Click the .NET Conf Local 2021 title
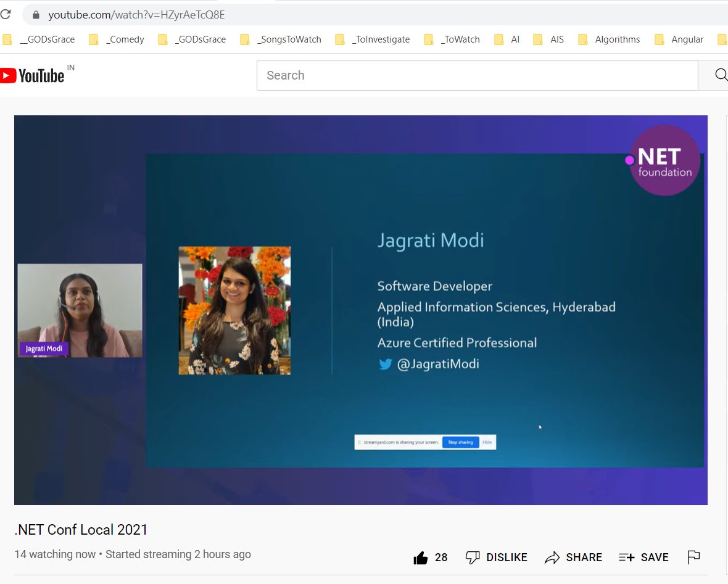This screenshot has height=584, width=728. coord(81,530)
